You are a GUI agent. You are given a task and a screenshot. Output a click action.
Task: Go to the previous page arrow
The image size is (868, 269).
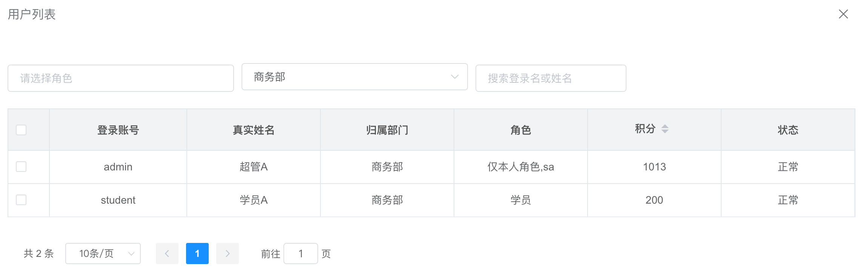click(167, 254)
